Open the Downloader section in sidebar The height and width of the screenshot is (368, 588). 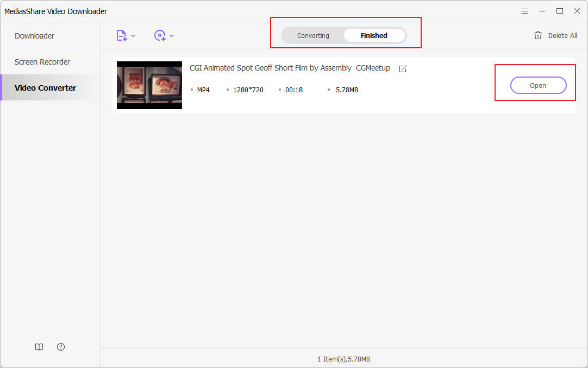(x=34, y=36)
